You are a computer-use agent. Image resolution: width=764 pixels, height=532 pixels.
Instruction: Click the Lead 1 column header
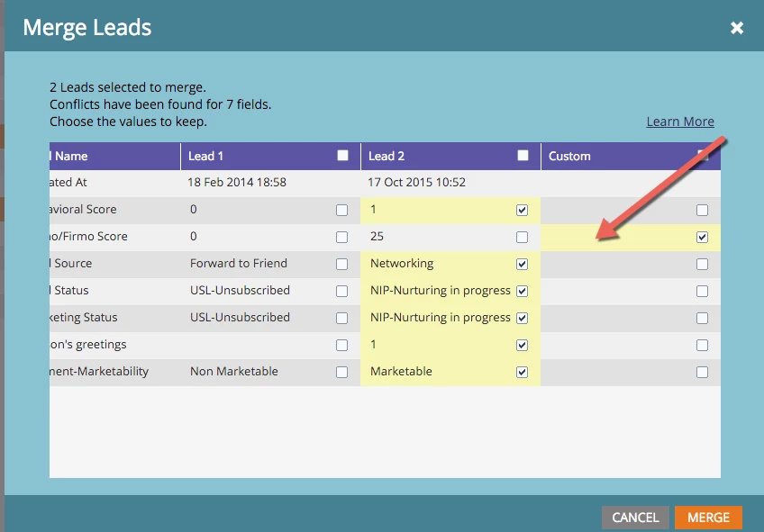coord(270,157)
